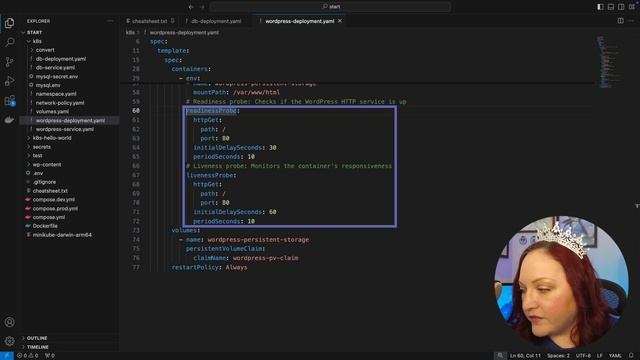Open mysql.env file
The image size is (640, 360).
pyautogui.click(x=48, y=85)
